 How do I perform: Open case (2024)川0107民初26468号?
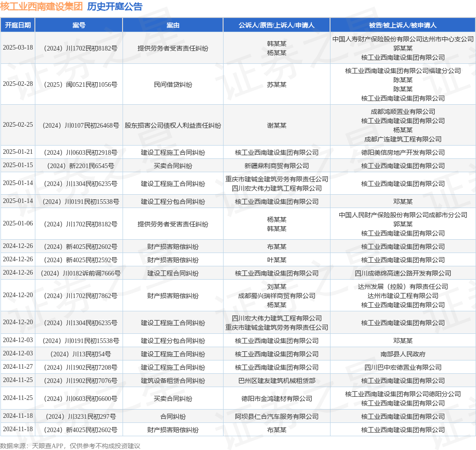click(81, 125)
